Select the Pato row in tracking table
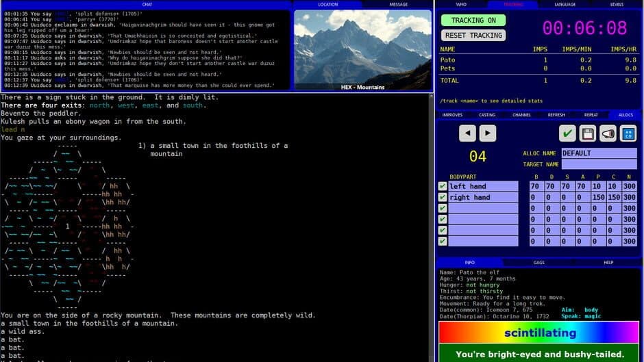This screenshot has width=644, height=362. [538, 60]
